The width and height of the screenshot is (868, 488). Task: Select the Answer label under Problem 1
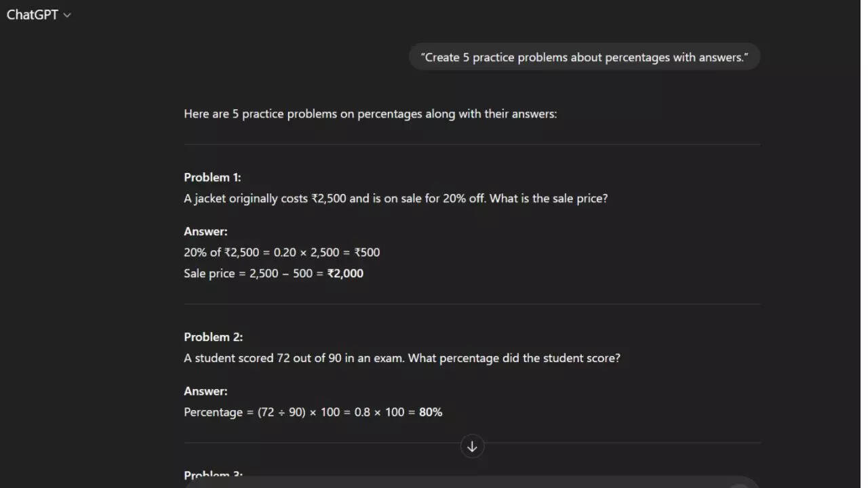tap(205, 231)
